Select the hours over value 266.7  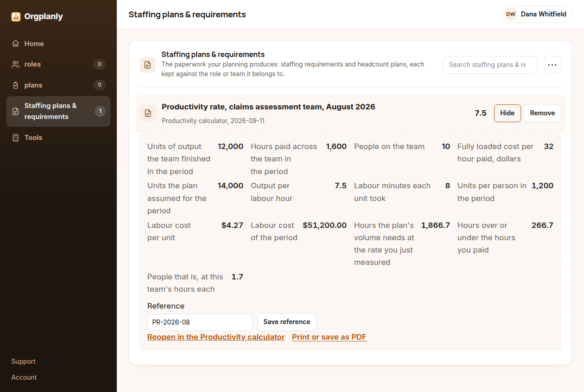pos(542,225)
